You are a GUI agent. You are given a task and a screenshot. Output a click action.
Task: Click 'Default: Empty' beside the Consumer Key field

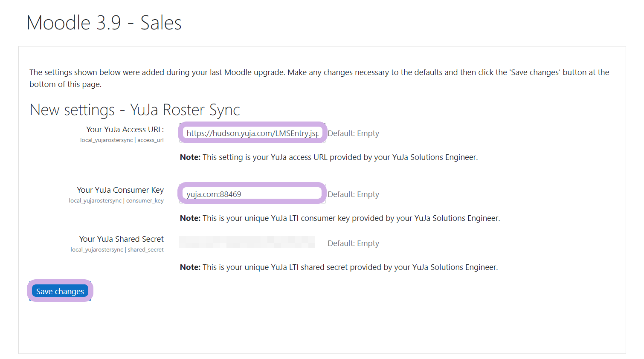pyautogui.click(x=353, y=194)
